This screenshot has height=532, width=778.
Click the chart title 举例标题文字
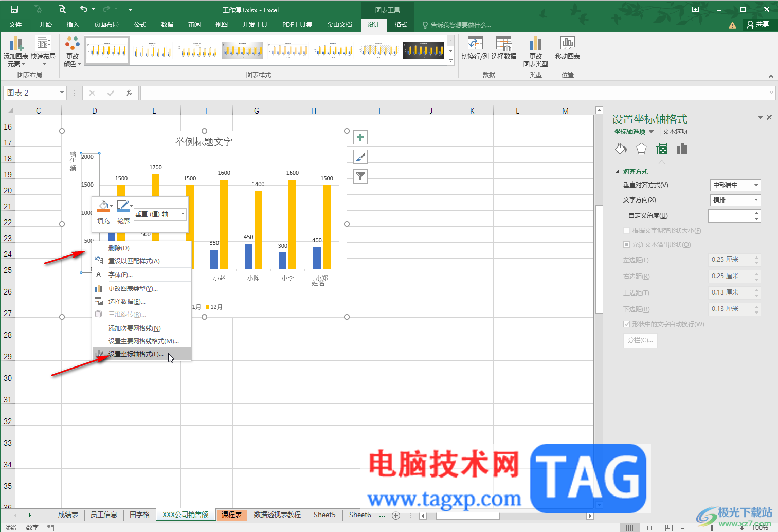coord(204,142)
